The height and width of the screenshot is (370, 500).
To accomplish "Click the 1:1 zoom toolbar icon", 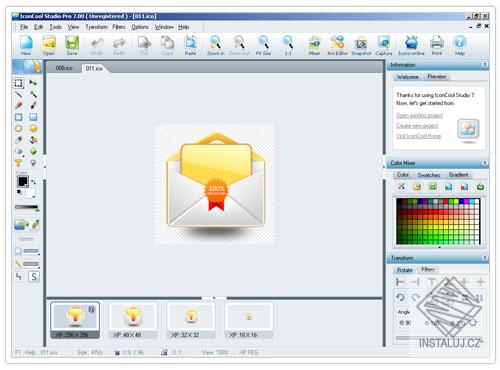I will [288, 46].
